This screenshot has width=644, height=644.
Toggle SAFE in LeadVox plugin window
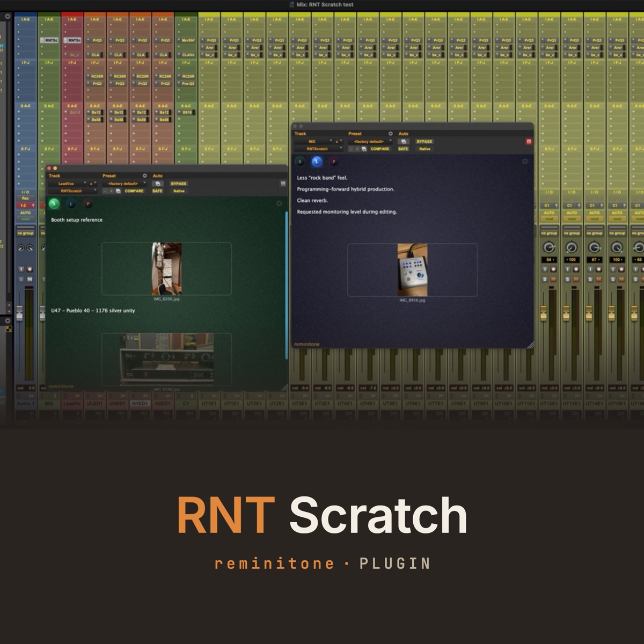pyautogui.click(x=157, y=191)
